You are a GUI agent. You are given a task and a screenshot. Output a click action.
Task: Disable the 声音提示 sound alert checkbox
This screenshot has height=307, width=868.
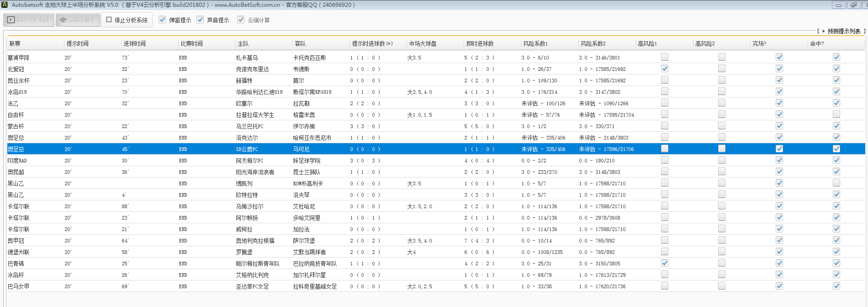click(x=200, y=20)
